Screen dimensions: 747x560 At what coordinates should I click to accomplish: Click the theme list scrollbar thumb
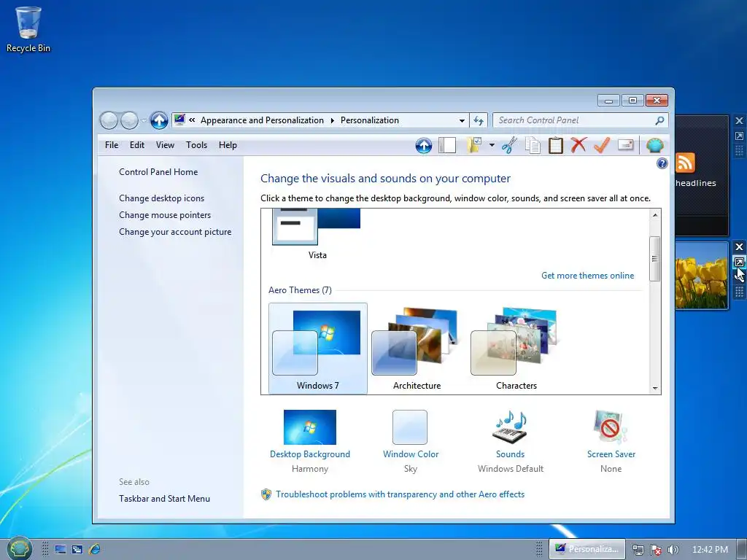click(x=655, y=259)
